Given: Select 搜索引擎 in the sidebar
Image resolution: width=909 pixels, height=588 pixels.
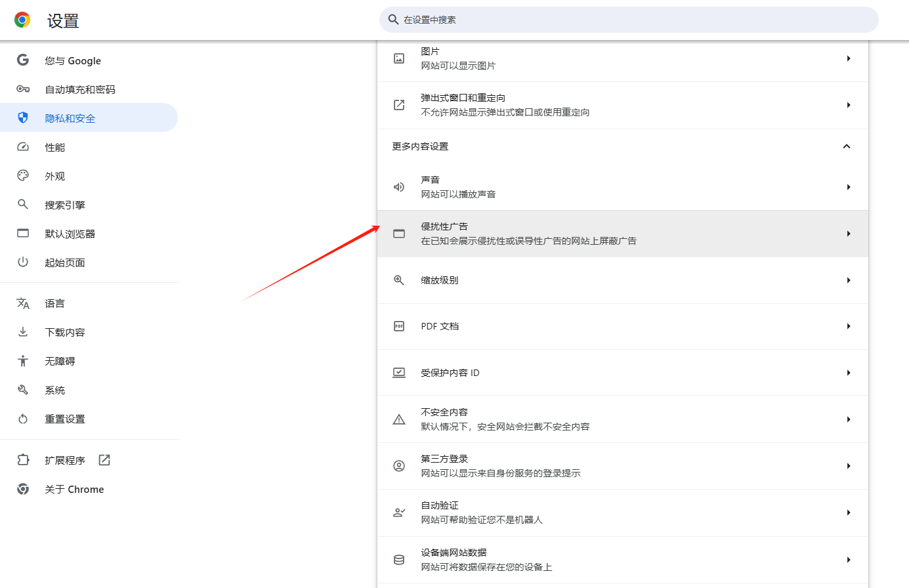Looking at the screenshot, I should tap(89, 205).
